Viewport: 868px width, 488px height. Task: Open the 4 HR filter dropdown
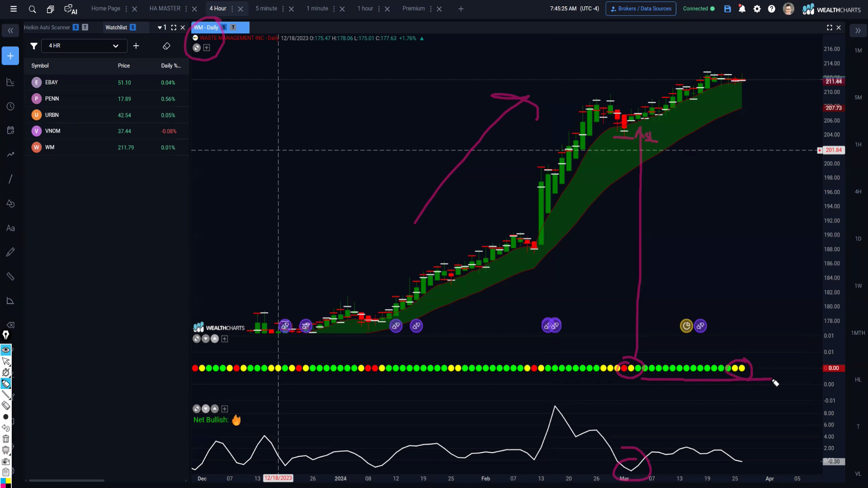84,46
